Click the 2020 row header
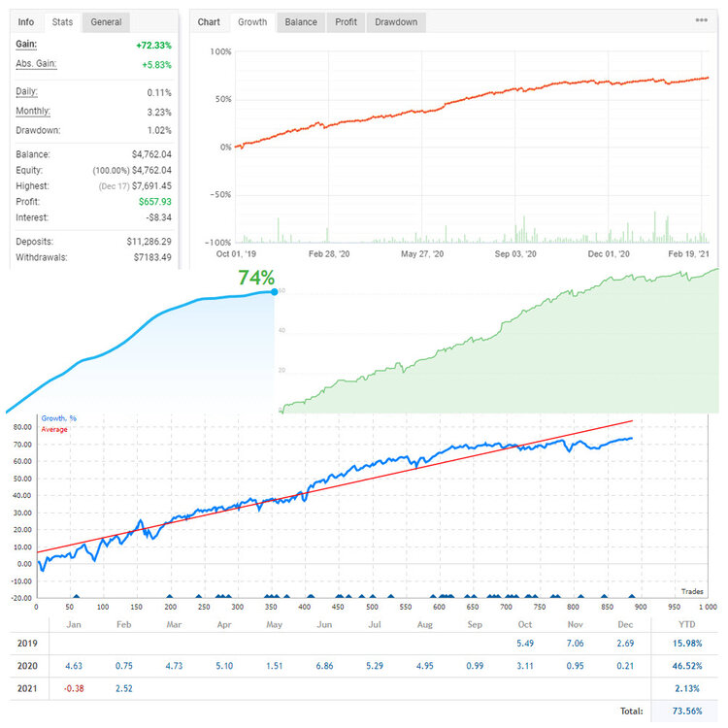Viewport: 728px width, 728px height. pos(27,666)
